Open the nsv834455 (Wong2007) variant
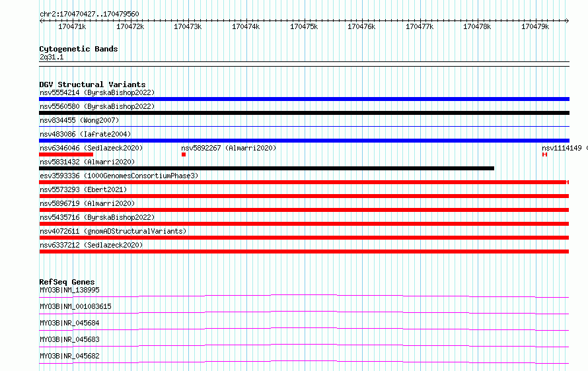Viewport: 588px width, 371px height. [79, 120]
